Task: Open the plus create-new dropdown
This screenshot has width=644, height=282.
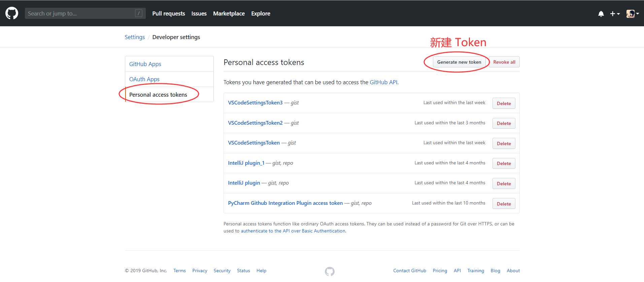Action: point(615,14)
